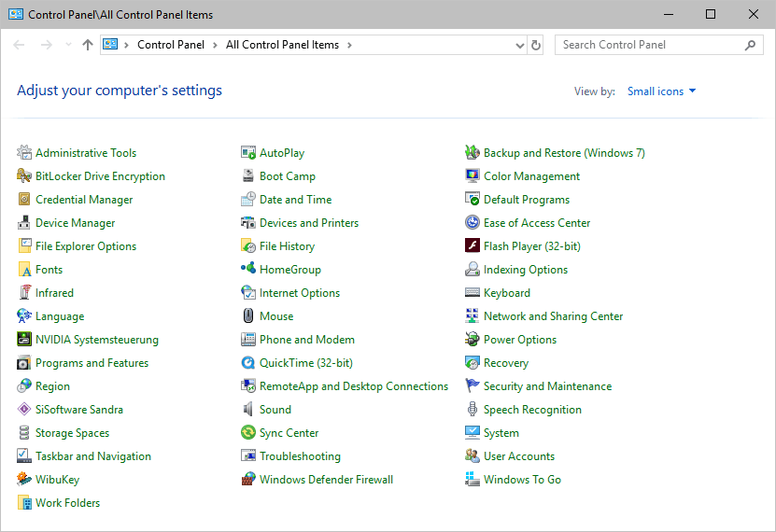Open the Date and Time clock icon

tap(248, 199)
